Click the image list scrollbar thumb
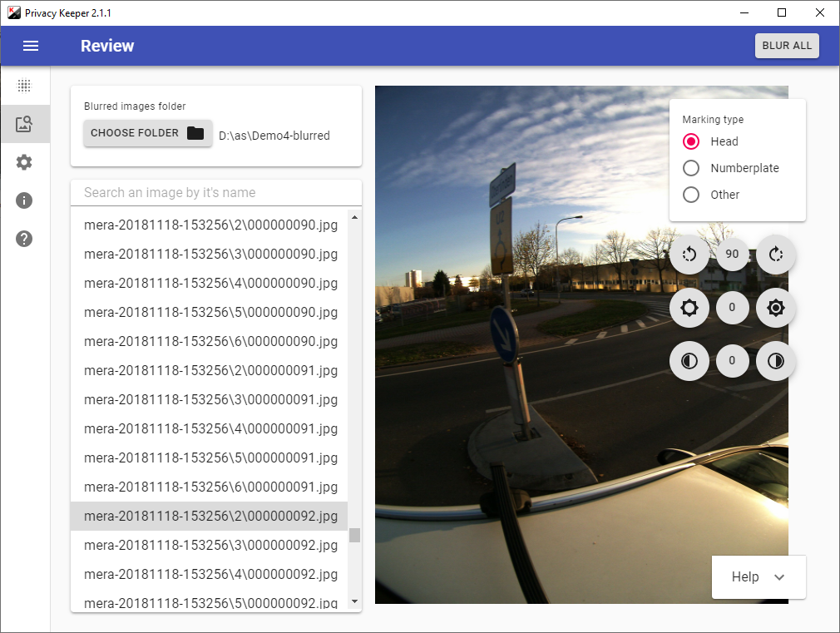Viewport: 840px width, 633px height. coord(354,535)
